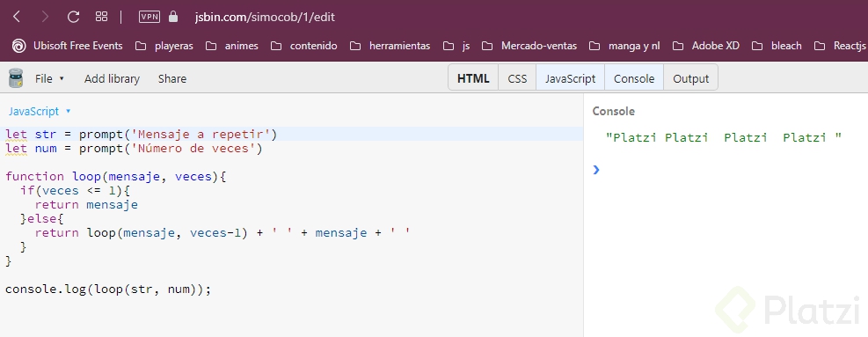
Task: Click the browser forward arrow
Action: tap(46, 18)
